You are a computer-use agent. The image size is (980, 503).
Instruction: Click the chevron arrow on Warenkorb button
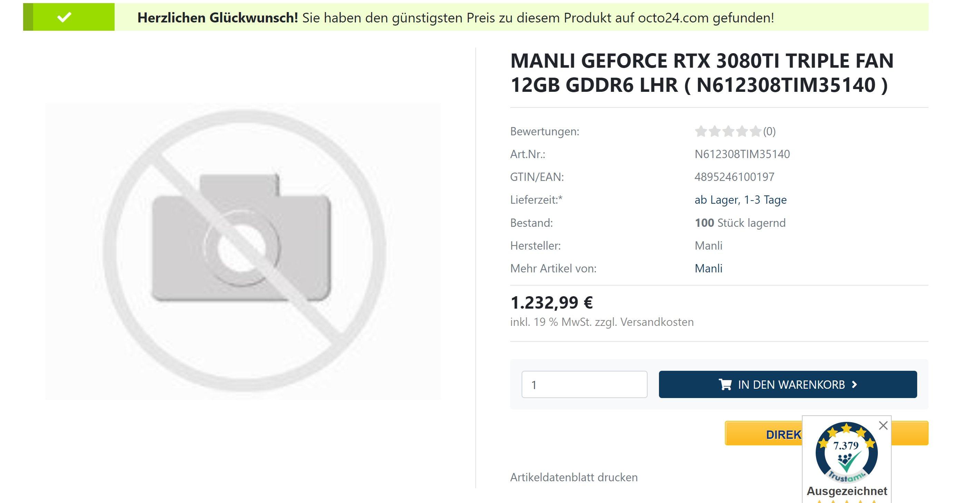tap(854, 384)
